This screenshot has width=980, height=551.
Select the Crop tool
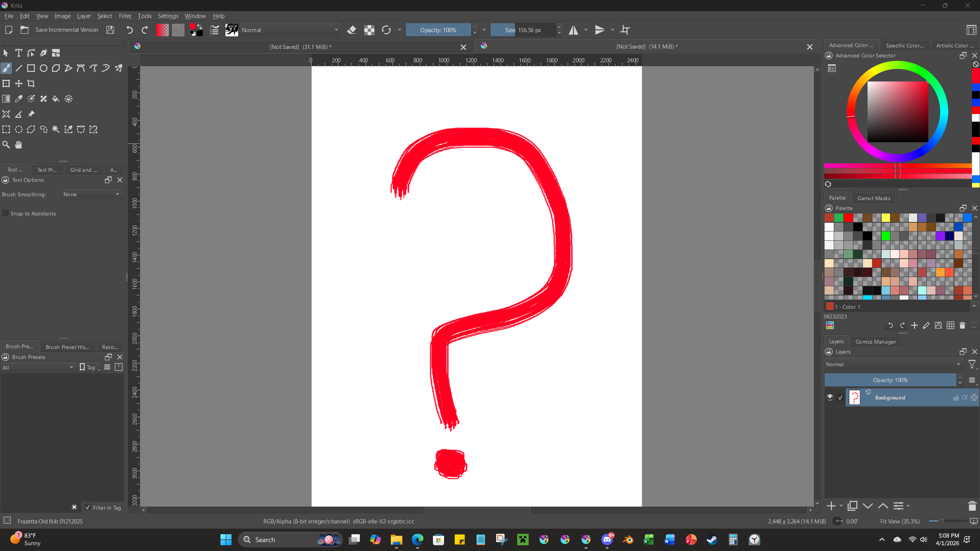[31, 83]
